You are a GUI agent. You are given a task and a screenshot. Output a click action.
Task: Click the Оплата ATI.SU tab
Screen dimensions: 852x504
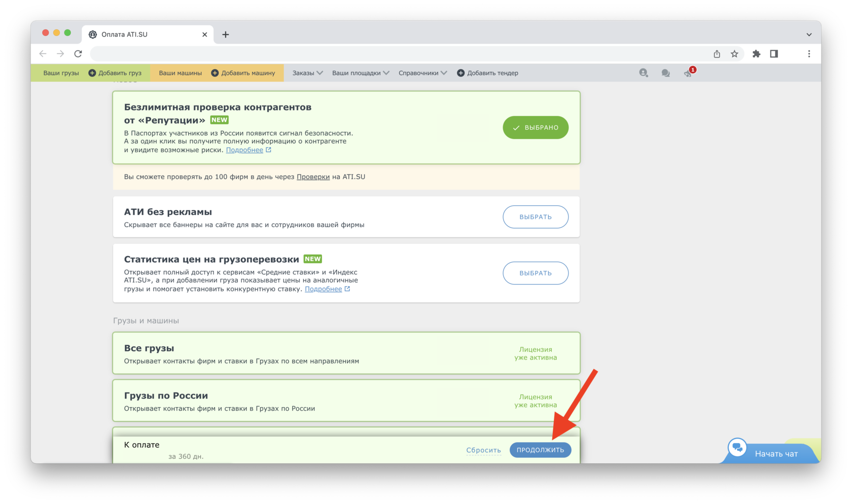point(148,34)
